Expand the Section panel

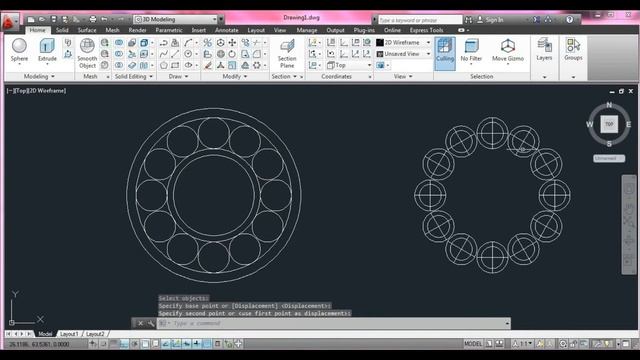click(284, 76)
